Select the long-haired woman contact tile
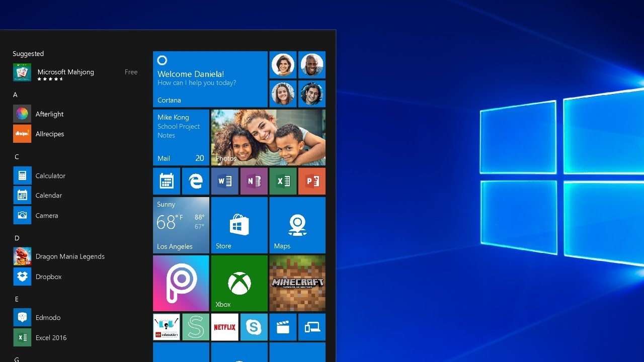The width and height of the screenshot is (644, 362). pos(283,94)
